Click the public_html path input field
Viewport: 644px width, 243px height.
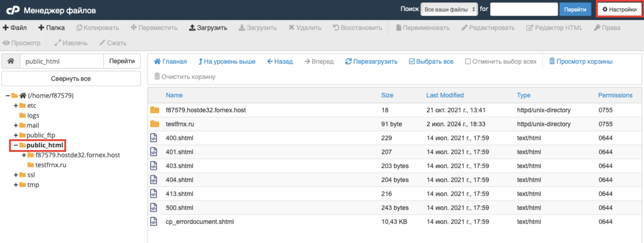pos(62,61)
